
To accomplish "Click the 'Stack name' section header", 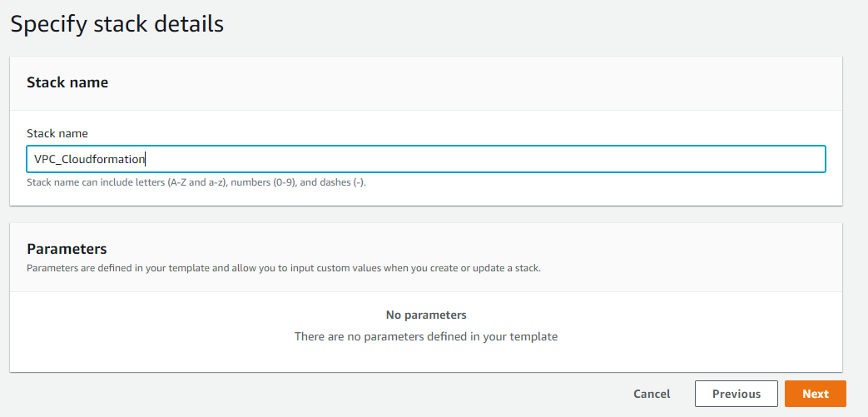I will [x=67, y=82].
